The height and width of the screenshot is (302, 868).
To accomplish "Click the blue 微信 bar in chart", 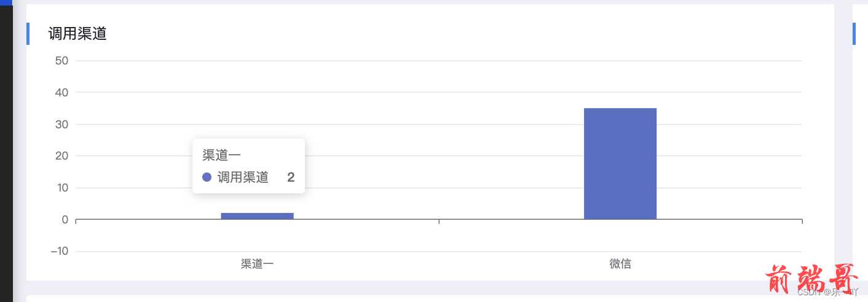I will (620, 163).
